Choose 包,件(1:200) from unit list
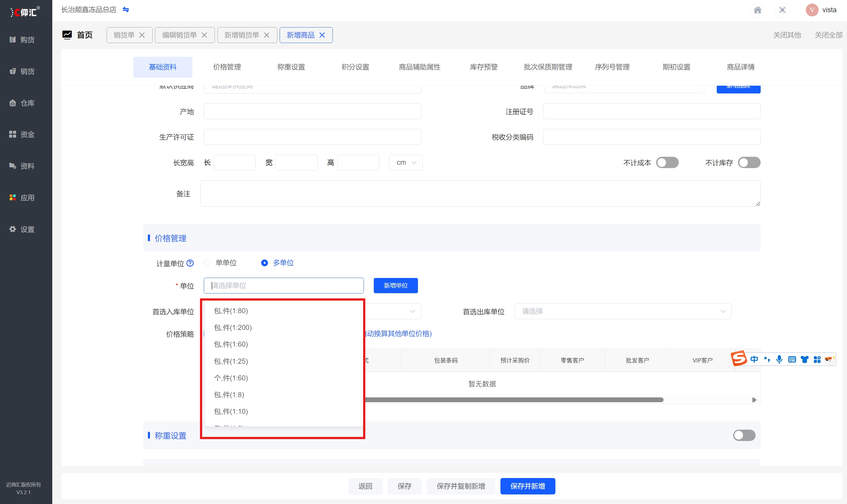This screenshot has height=504, width=847. [233, 328]
